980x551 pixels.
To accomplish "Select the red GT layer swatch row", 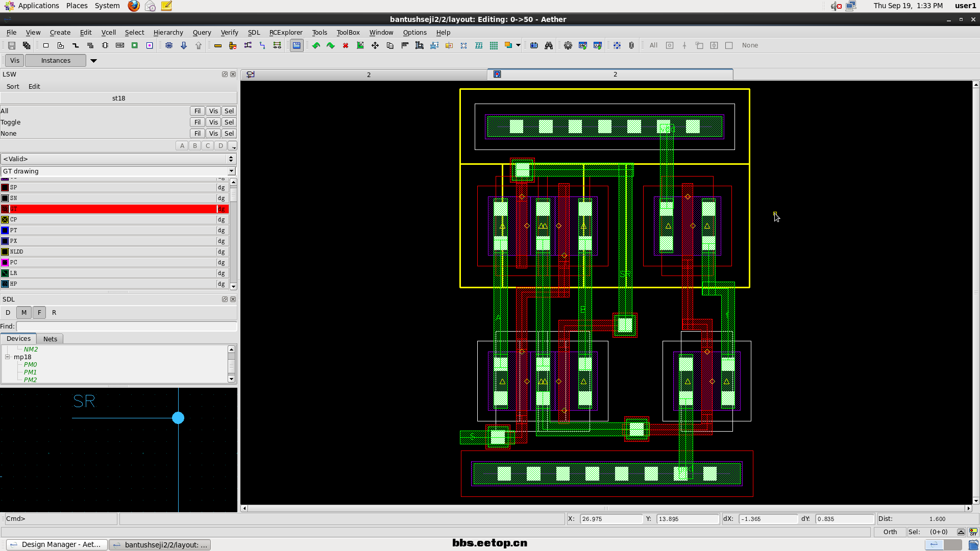I will (x=114, y=209).
